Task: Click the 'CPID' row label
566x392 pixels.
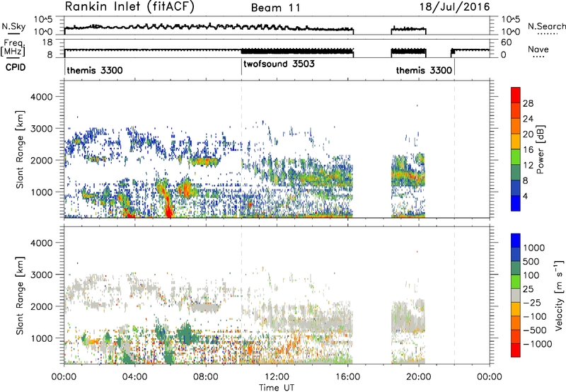Action: point(16,67)
